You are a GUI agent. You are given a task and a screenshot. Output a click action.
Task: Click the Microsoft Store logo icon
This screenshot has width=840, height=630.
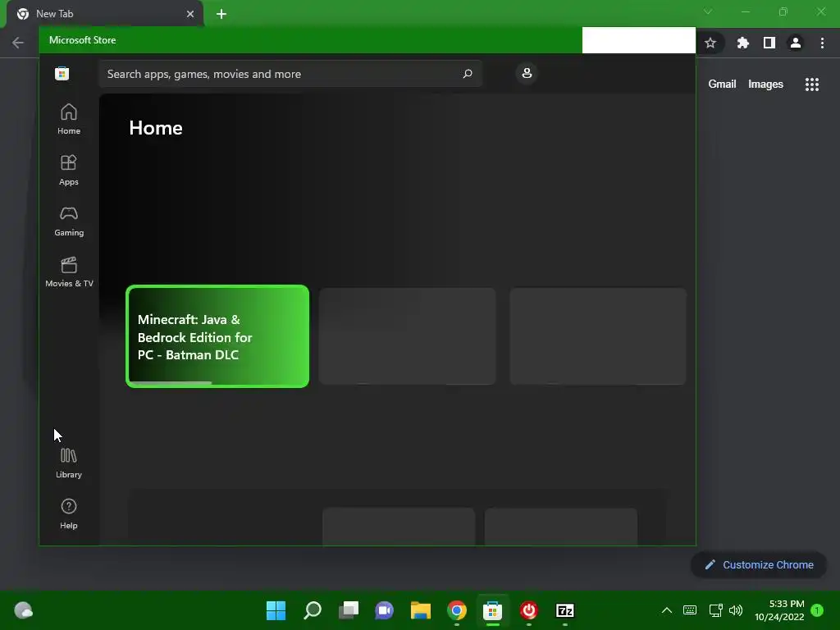click(x=62, y=73)
